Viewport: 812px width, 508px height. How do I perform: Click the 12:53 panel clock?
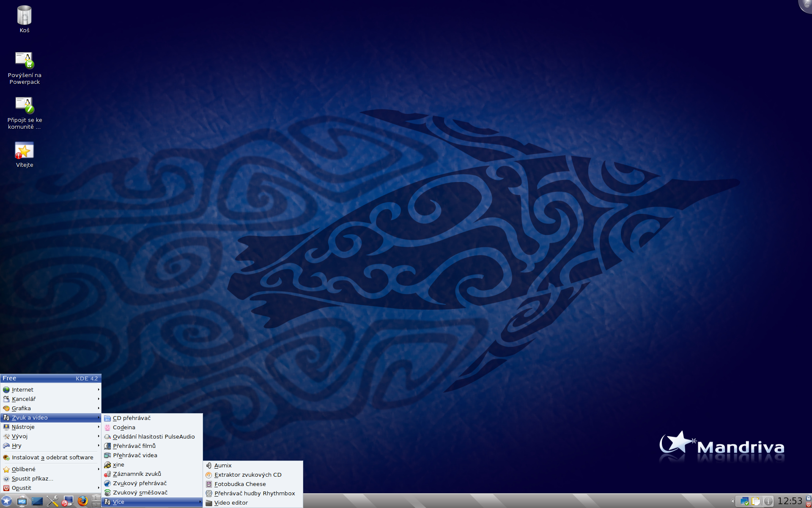tap(790, 501)
